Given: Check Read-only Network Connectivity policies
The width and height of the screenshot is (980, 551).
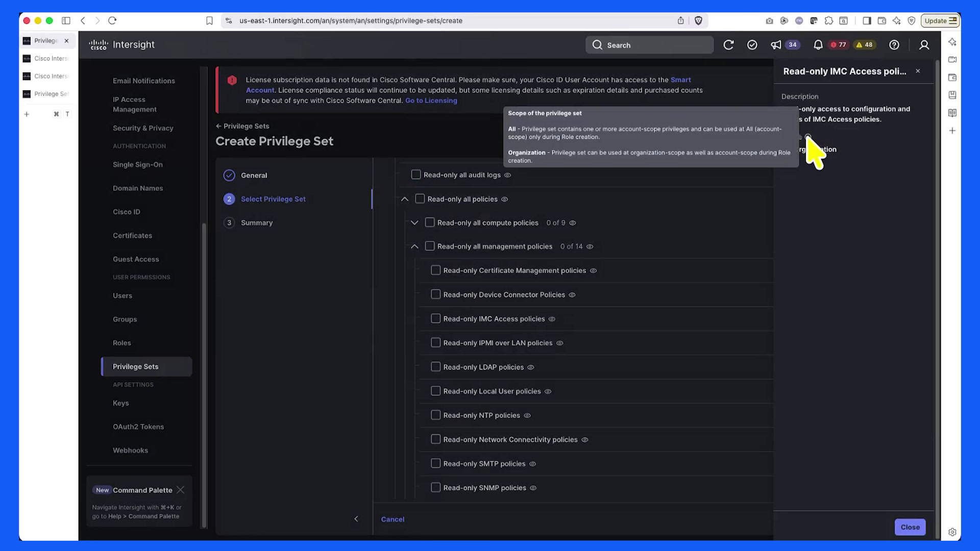Looking at the screenshot, I should click(435, 439).
